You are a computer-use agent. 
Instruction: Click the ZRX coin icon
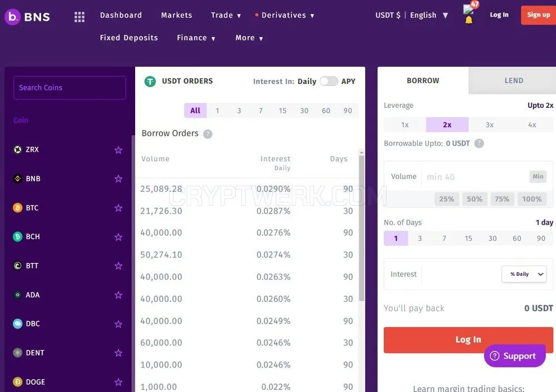[x=17, y=150]
